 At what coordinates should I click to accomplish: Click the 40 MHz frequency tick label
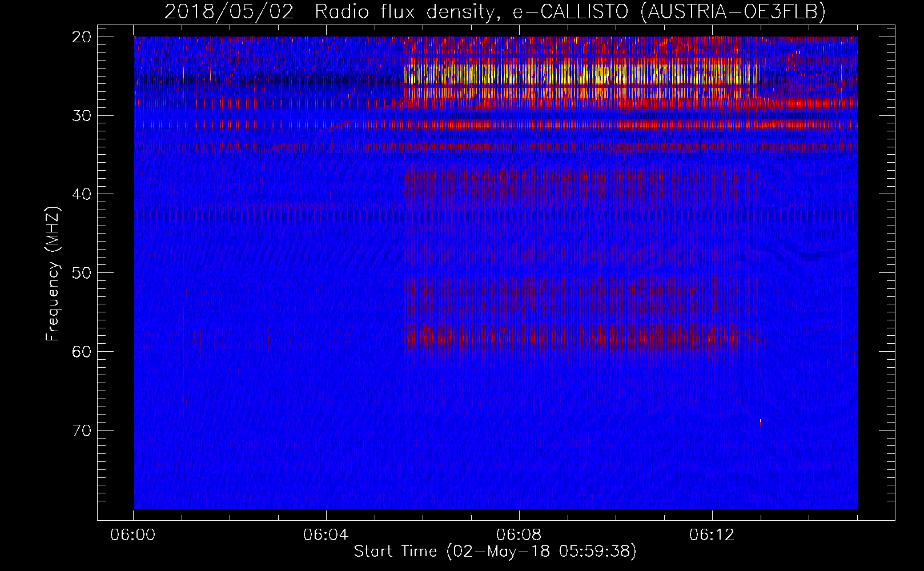click(x=82, y=194)
